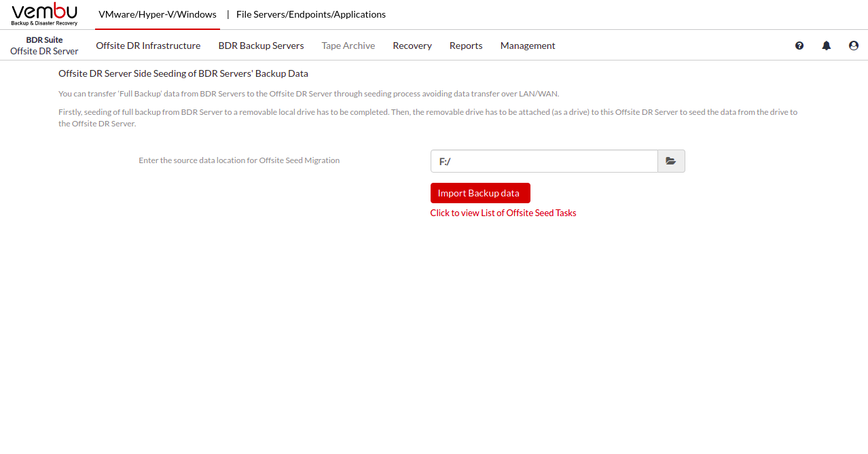View the List of Offsite Seed Tasks
The width and height of the screenshot is (868, 454).
click(x=503, y=213)
